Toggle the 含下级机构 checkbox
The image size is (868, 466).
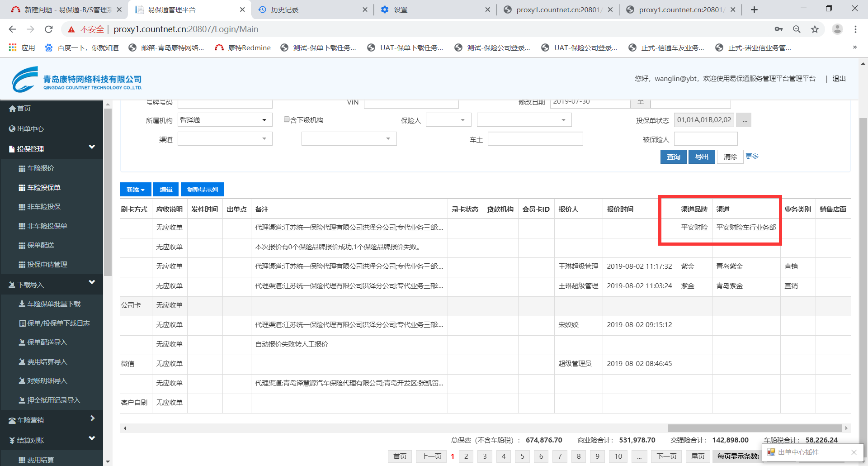(287, 119)
